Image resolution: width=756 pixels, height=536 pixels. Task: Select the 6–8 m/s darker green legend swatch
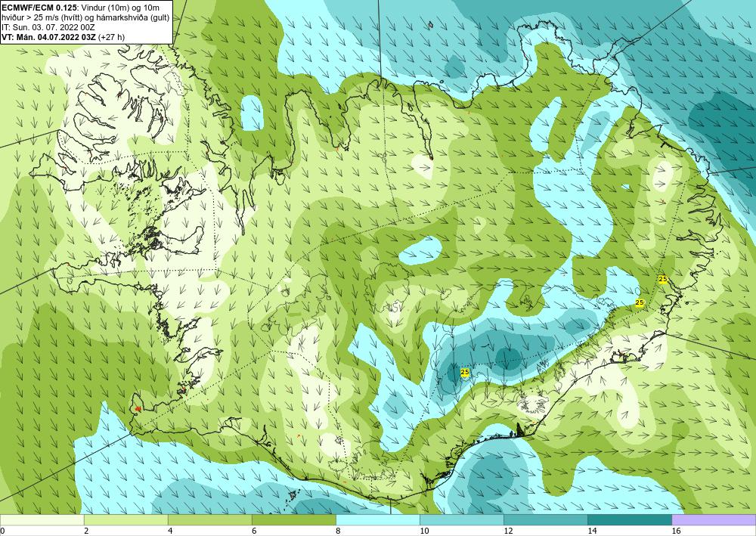(293, 519)
